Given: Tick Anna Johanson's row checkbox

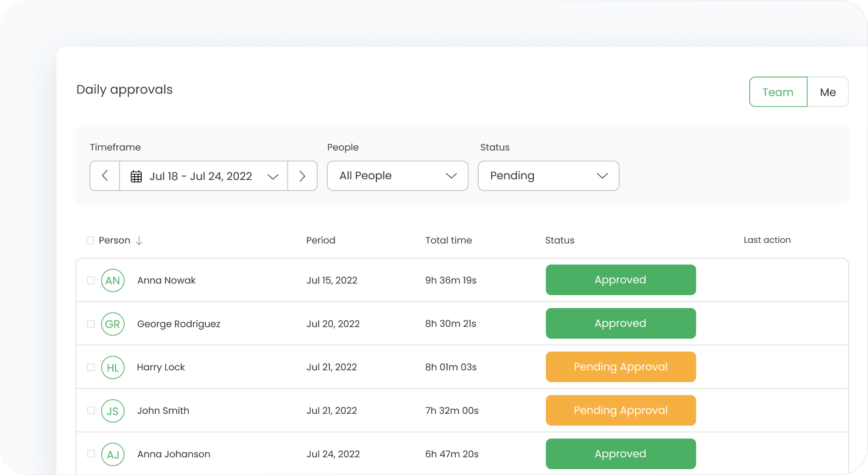Looking at the screenshot, I should (91, 454).
